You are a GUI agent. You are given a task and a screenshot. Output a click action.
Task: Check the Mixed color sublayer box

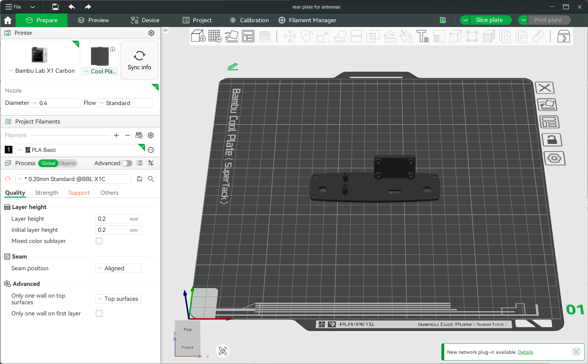(99, 241)
